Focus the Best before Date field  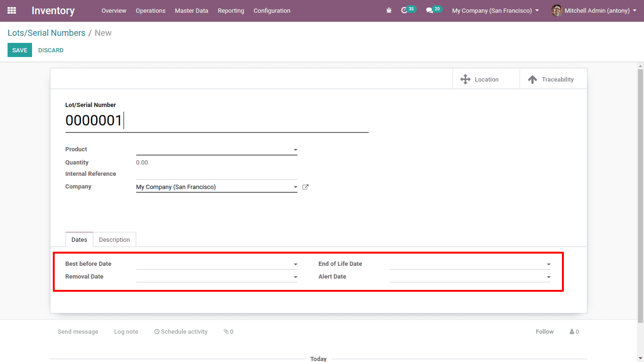point(217,264)
